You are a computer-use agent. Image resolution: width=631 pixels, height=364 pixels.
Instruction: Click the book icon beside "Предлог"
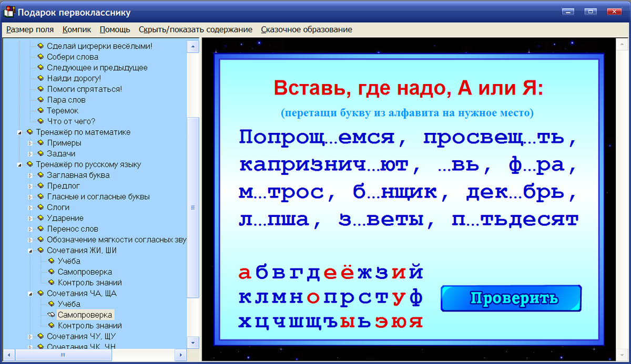[x=40, y=185]
